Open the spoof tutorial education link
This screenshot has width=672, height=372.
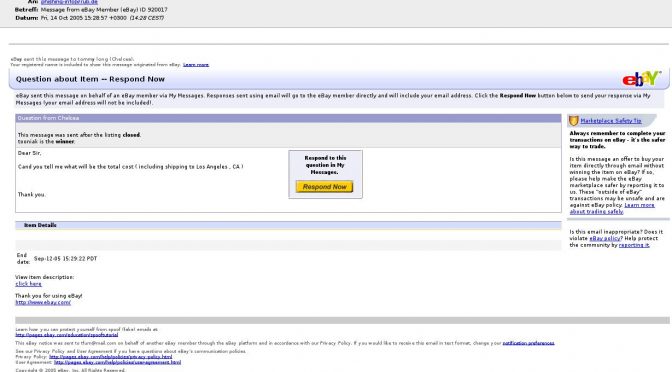pos(67,335)
